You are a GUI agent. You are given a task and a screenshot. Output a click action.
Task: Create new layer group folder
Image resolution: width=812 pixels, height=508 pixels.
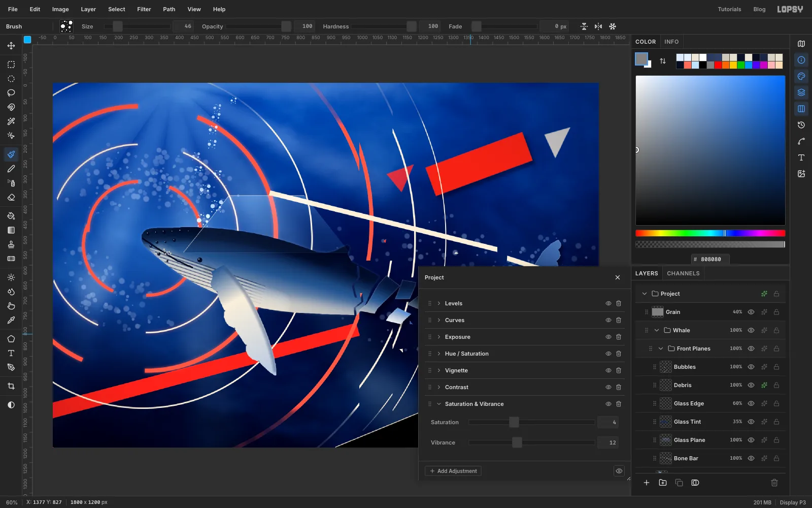tap(663, 483)
